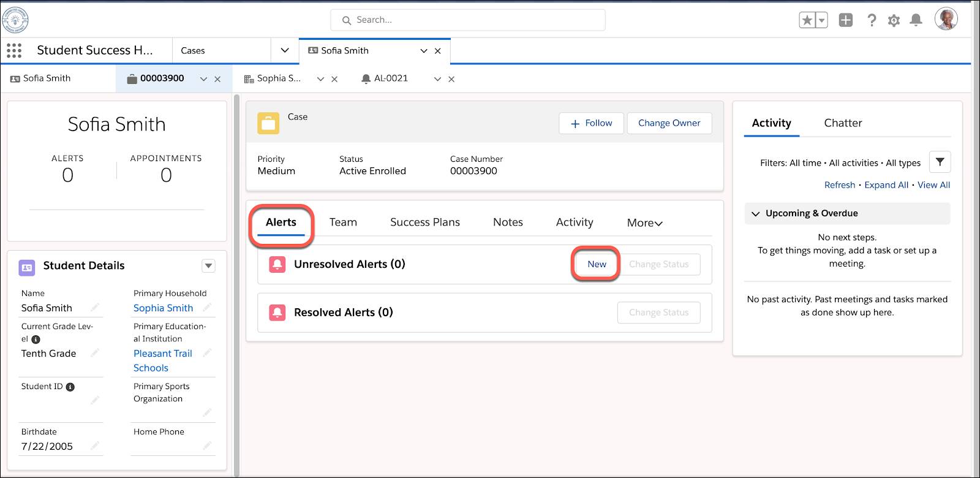Open the Student Details actions dropdown

(x=208, y=266)
